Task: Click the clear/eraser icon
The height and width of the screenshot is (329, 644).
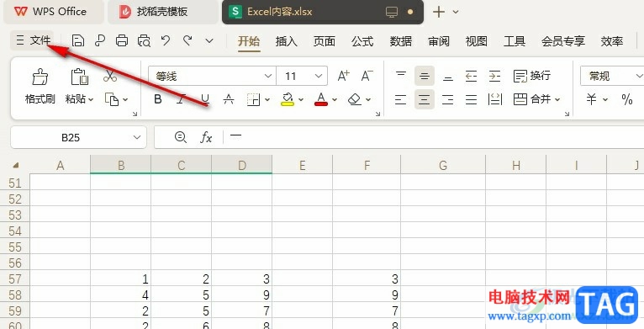Action: pos(355,99)
